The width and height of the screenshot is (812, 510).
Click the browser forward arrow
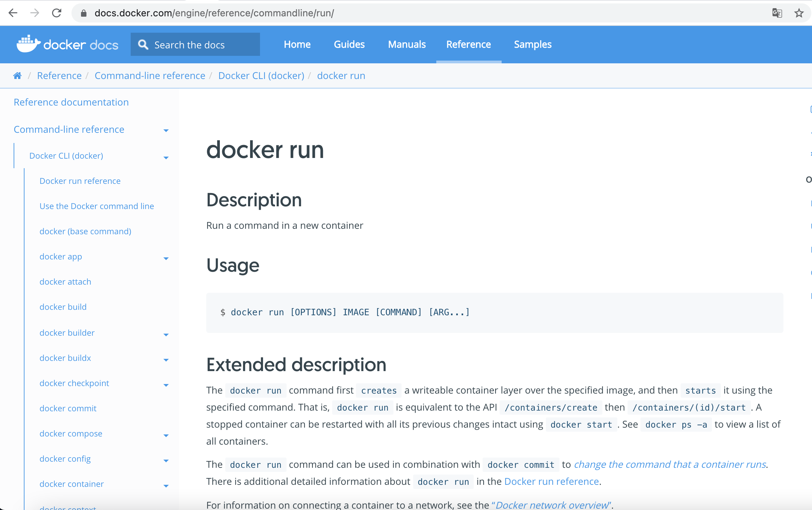35,13
